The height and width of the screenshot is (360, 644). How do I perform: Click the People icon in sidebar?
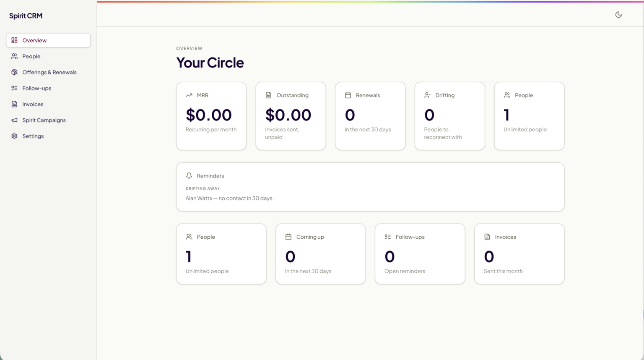(14, 56)
